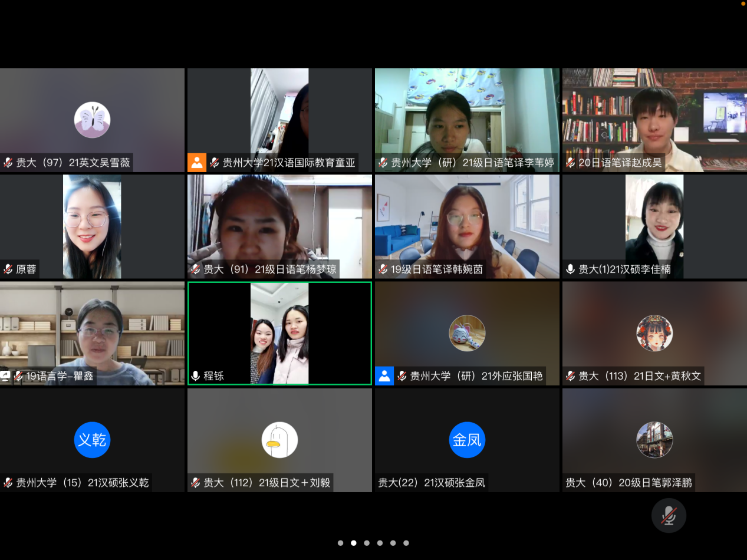Screen dimensions: 747x560
Task: Click the name text 程铄
Action: [x=213, y=375]
